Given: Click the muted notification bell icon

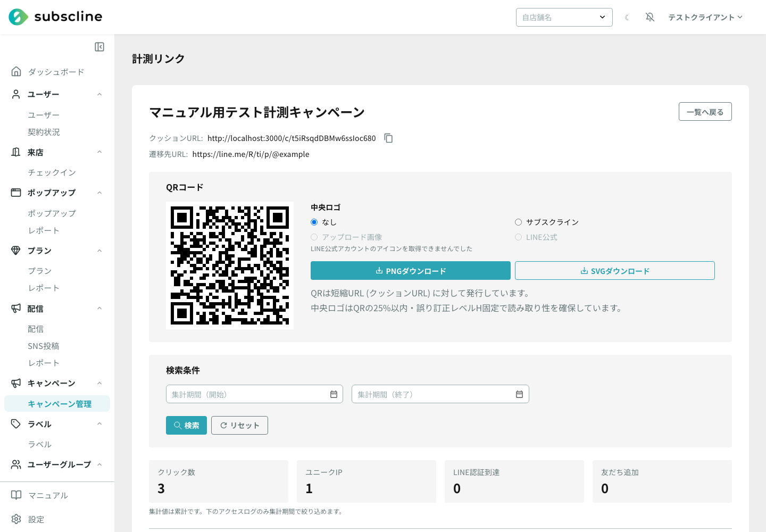Looking at the screenshot, I should pos(650,17).
